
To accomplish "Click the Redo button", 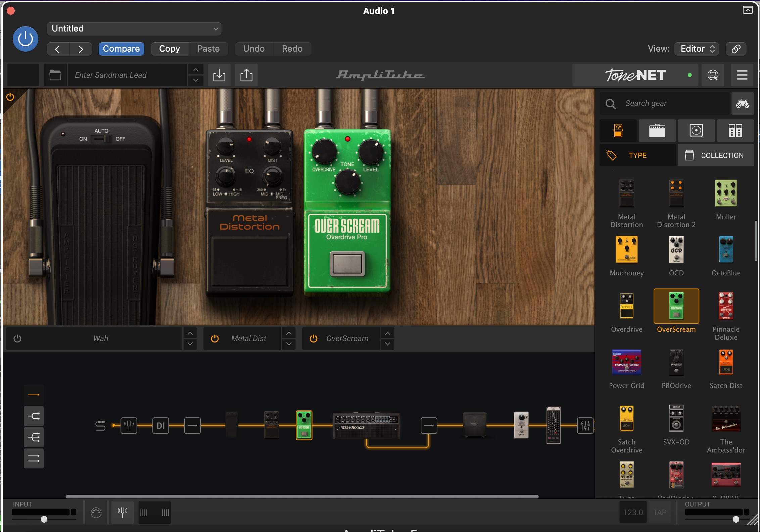I will 292,49.
